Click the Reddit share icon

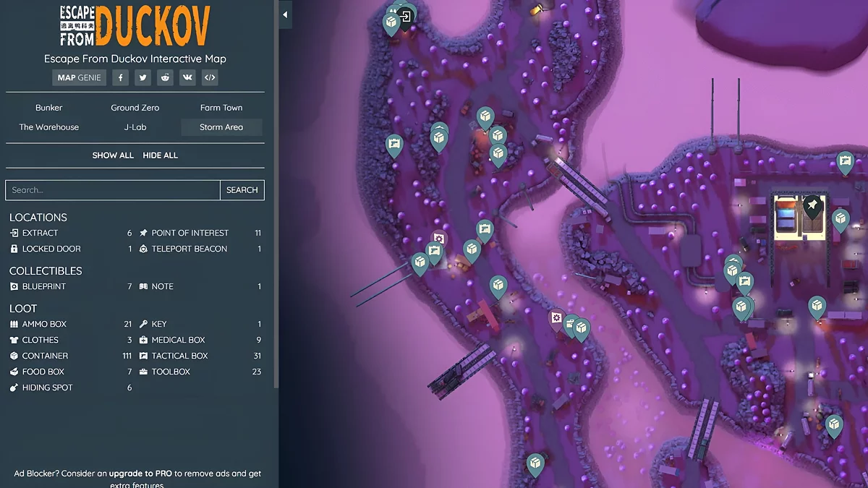pyautogui.click(x=166, y=78)
